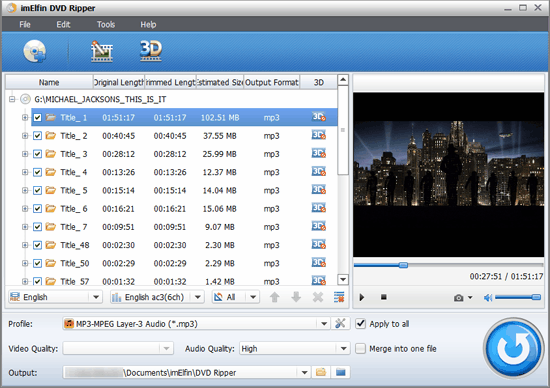
Task: Play the preview video
Action: [x=362, y=297]
